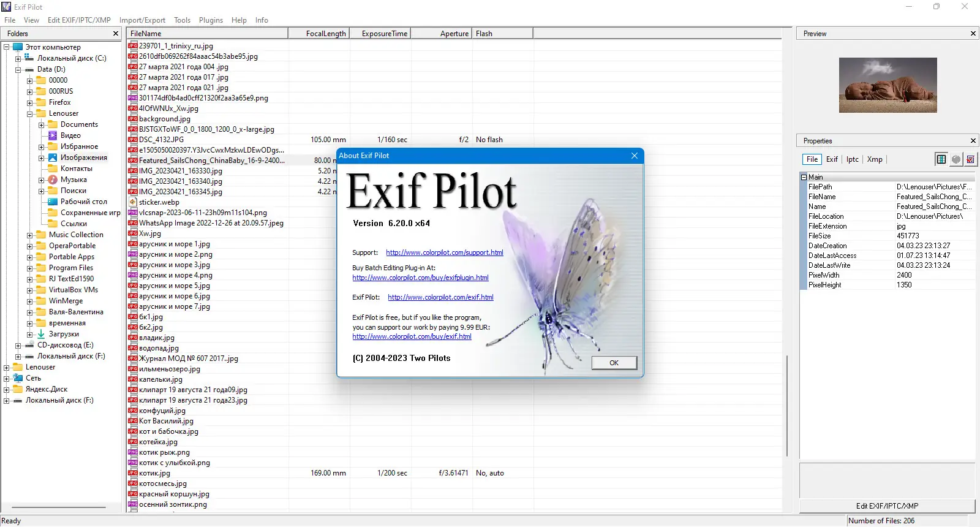Open the colorpilot.com/exif.html link
Viewport: 980px width, 527px height.
[440, 297]
